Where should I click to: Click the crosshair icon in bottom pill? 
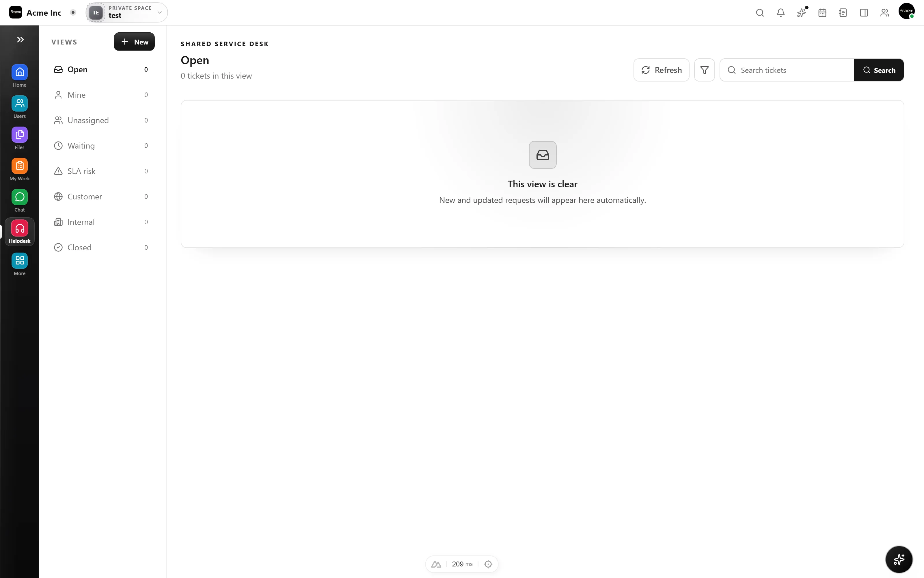tap(488, 564)
